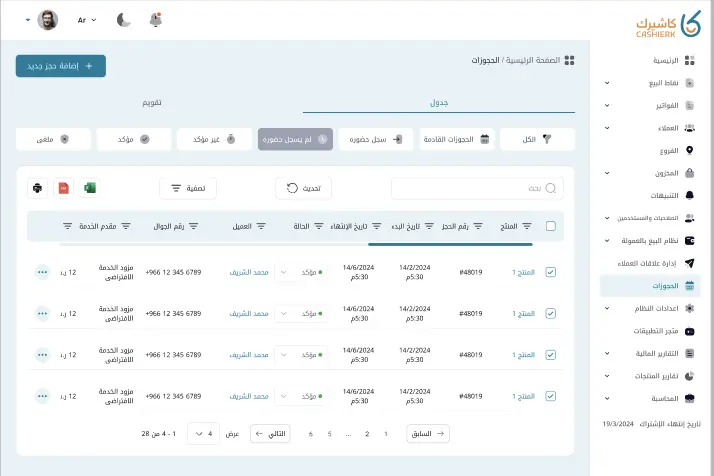
Task: Expand اعدادات النظام sidebar menu
Action: click(x=607, y=308)
